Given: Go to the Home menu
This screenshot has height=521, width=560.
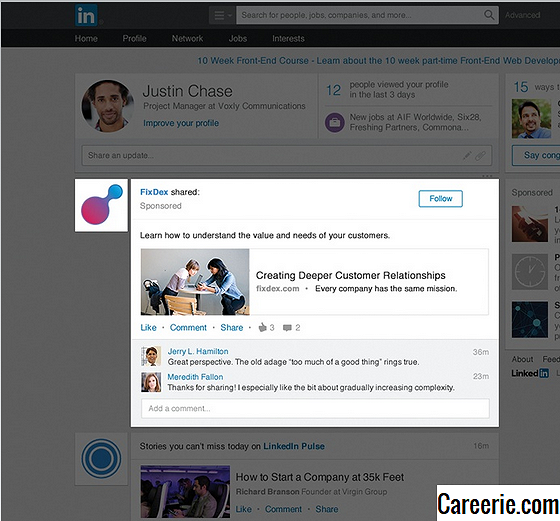Looking at the screenshot, I should pyautogui.click(x=86, y=39).
